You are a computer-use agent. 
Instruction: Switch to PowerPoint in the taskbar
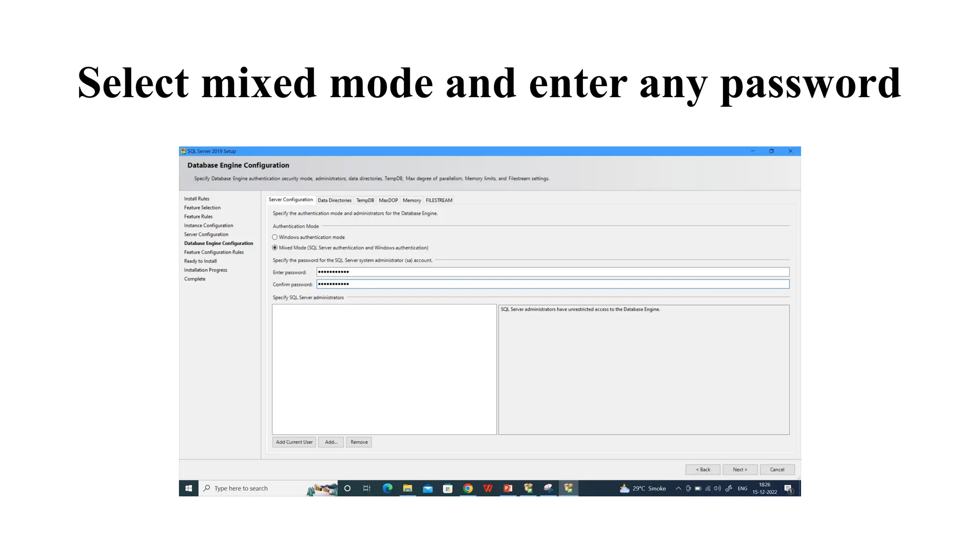[508, 488]
